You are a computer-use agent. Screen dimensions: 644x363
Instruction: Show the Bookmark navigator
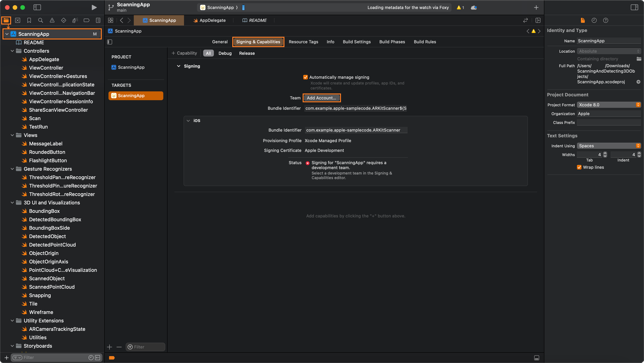(29, 20)
